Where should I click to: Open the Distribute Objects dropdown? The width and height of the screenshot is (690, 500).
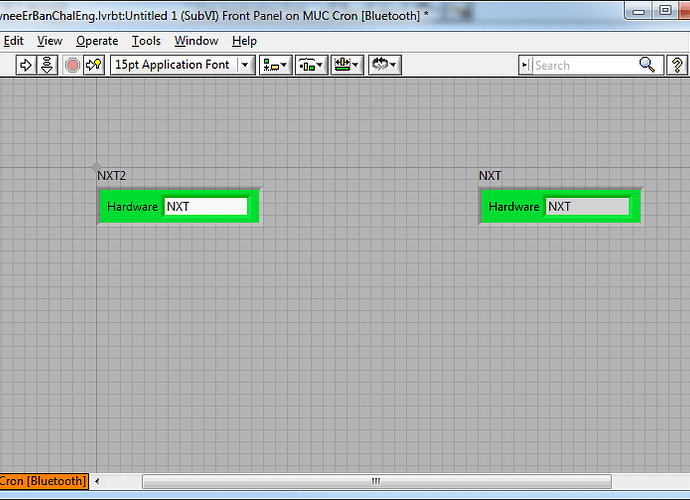click(312, 65)
